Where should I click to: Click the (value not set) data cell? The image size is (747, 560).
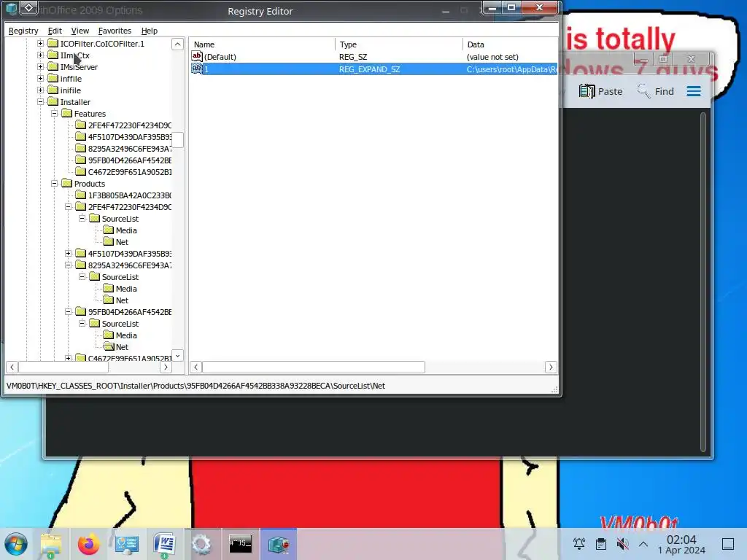click(492, 57)
